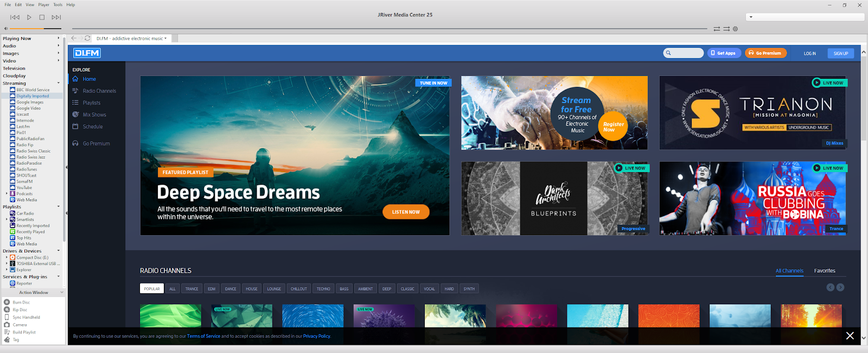
Task: Open the Player menu
Action: click(x=43, y=4)
